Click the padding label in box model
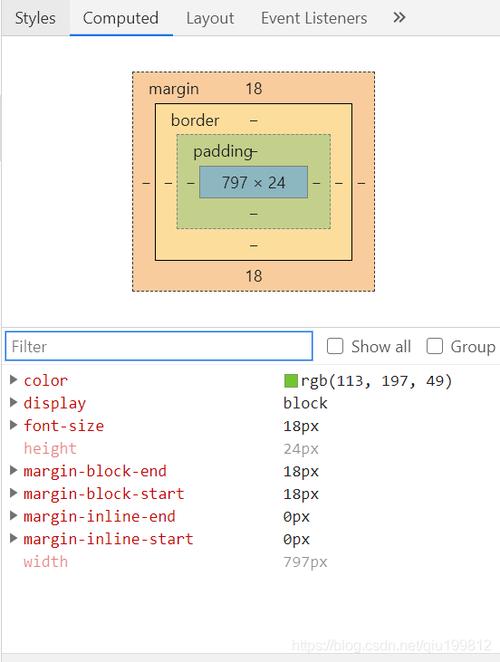 tap(223, 152)
